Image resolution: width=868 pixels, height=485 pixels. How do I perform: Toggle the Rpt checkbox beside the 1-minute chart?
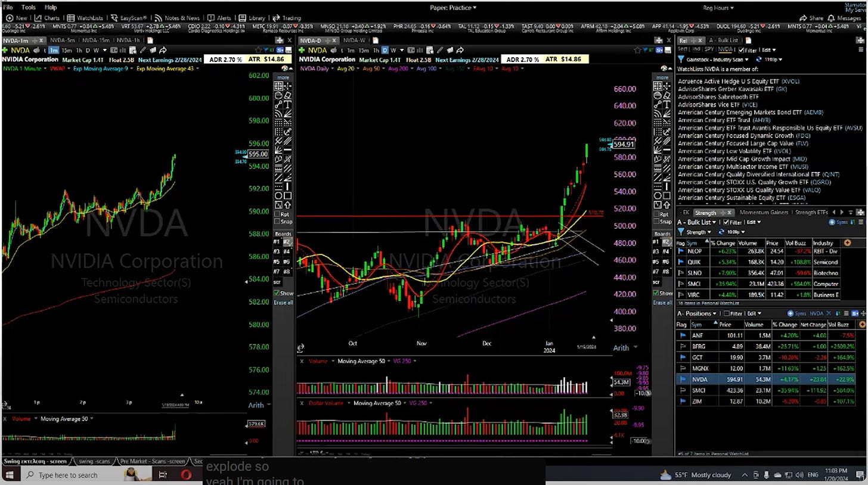pyautogui.click(x=277, y=214)
